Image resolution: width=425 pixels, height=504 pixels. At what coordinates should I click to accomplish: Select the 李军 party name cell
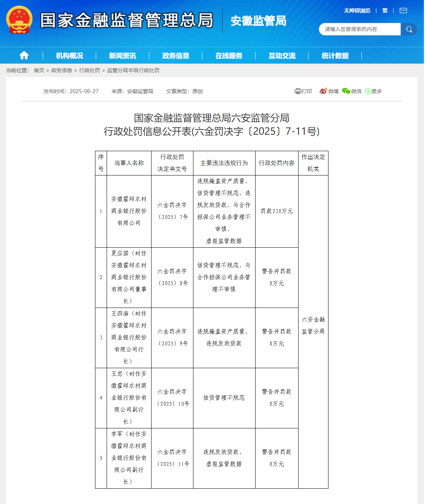point(129,458)
